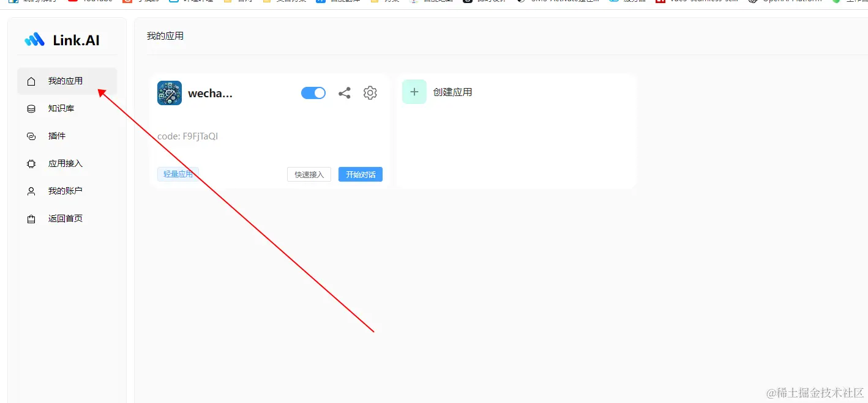This screenshot has height=403, width=868.
Task: Open the settings gear on the wecha app card
Action: [370, 92]
